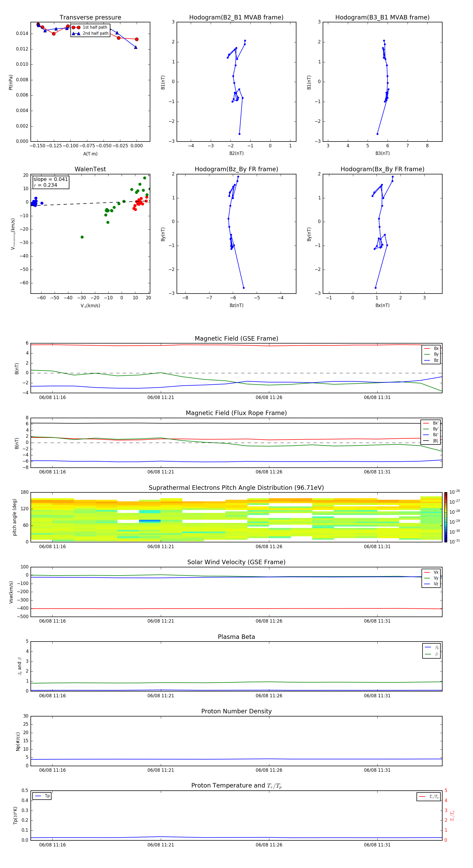This screenshot has height=868, width=473.
Task: Click the 'Pt(nPa)' y-axis label
Action: (x=11, y=82)
